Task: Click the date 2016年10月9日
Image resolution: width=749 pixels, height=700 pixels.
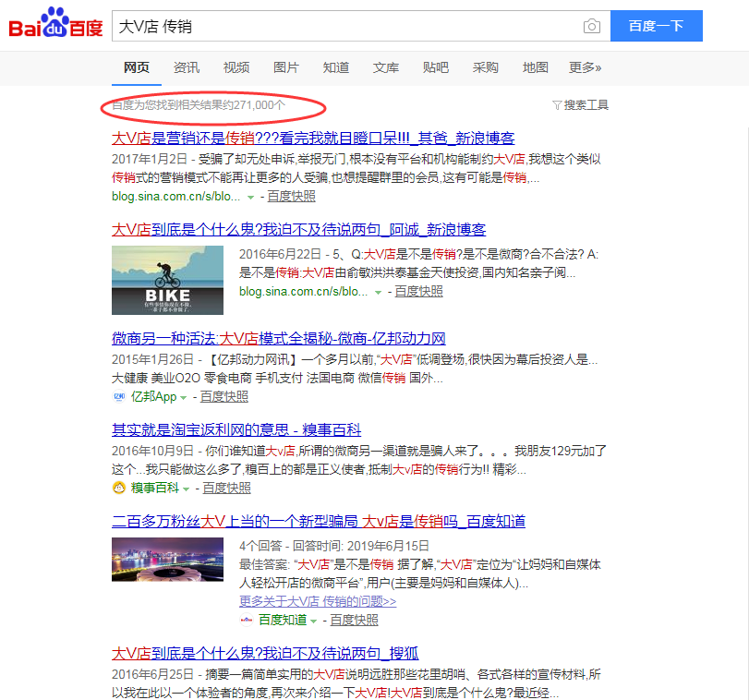Action: pos(153,451)
